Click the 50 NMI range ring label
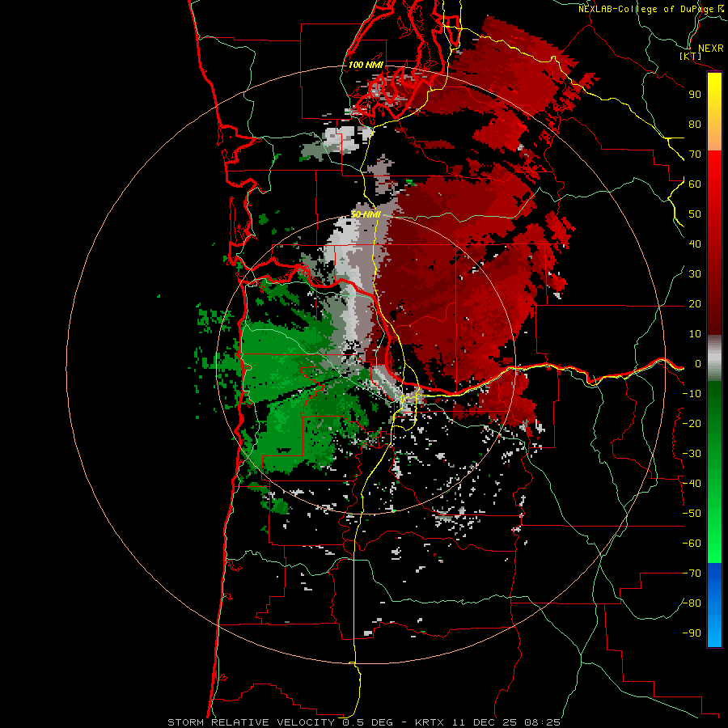Viewport: 728px width, 728px height. pyautogui.click(x=366, y=214)
